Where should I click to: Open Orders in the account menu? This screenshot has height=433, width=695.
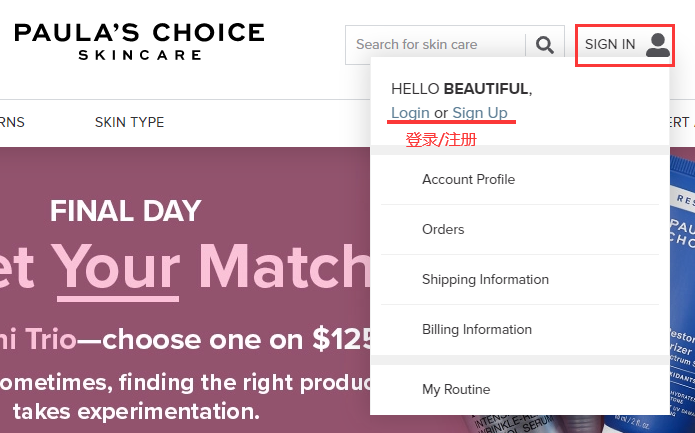pyautogui.click(x=443, y=230)
